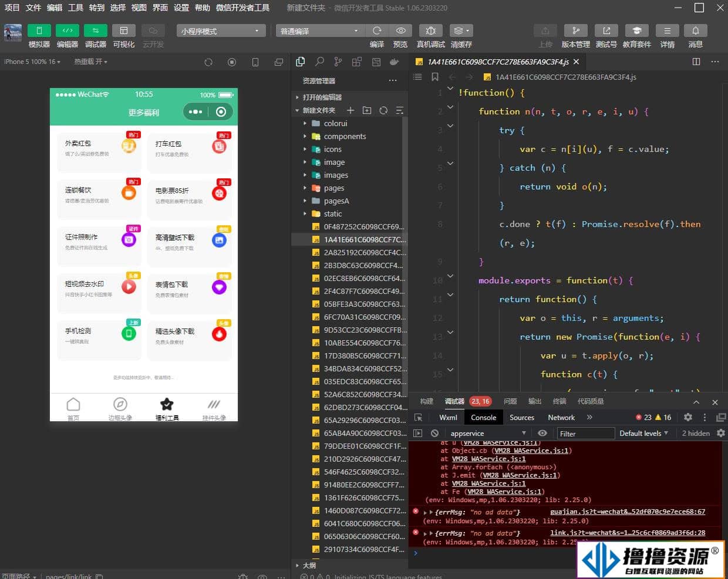Open the Default levels dropdown

point(644,434)
